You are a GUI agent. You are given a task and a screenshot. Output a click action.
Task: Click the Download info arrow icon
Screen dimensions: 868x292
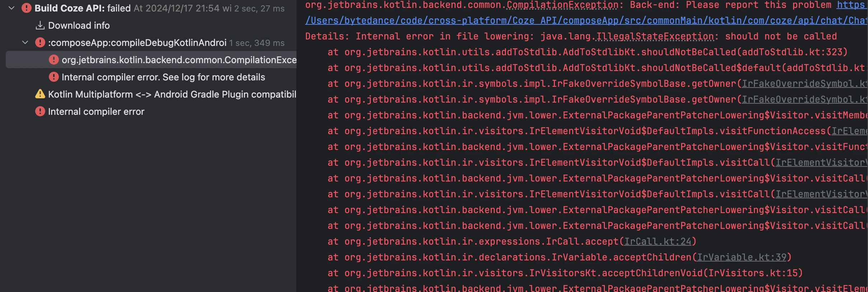coord(40,25)
